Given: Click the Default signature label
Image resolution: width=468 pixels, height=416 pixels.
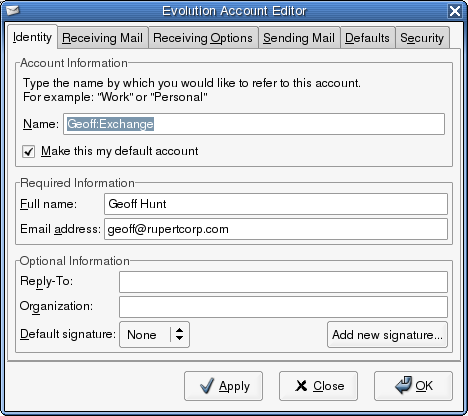Looking at the screenshot, I should 68,334.
